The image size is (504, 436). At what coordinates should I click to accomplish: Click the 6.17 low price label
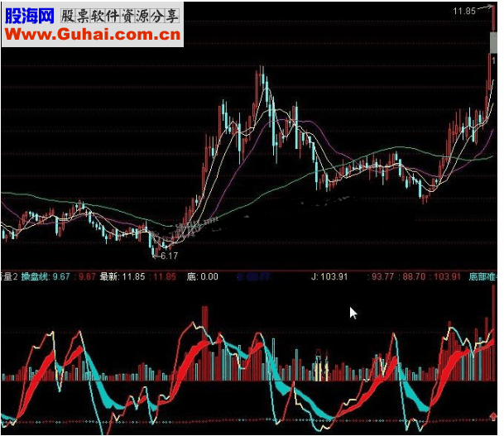click(x=170, y=256)
